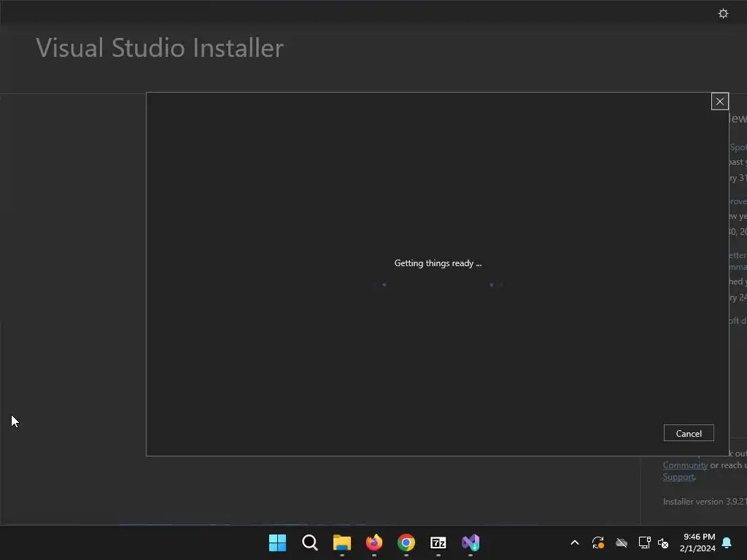Select the Visual Studio Installer taskbar icon
747x560 pixels.
coord(471,542)
